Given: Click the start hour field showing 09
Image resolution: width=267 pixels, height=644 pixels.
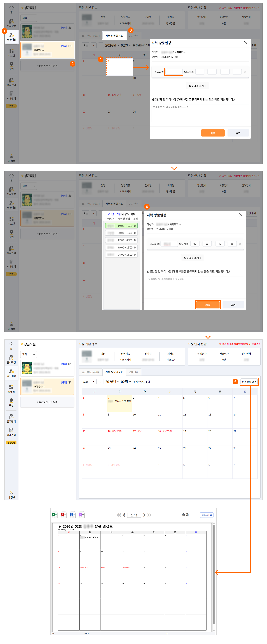Looking at the screenshot, I should tap(195, 244).
